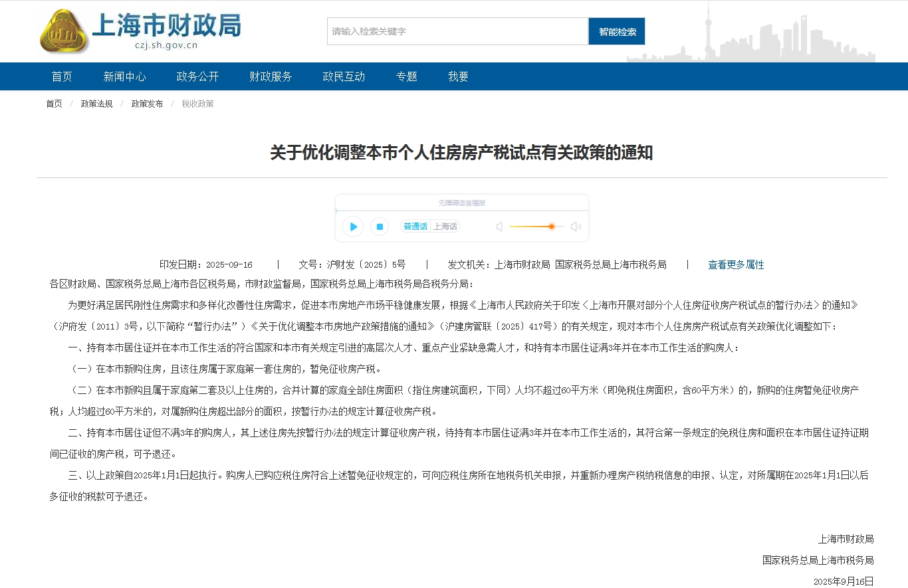Click the 智能检索 search button
Image resolution: width=908 pixels, height=588 pixels.
617,31
